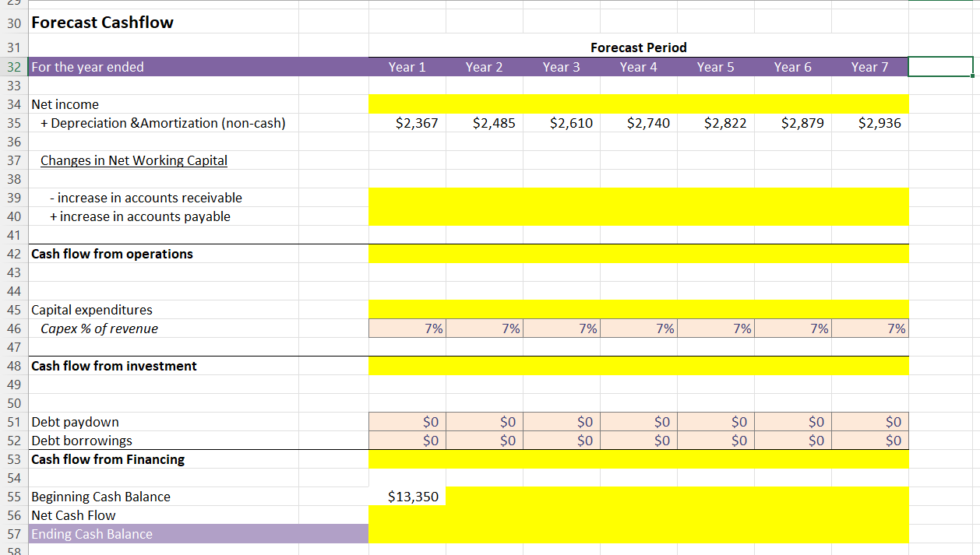
Task: Click Year 3 Debt borrowings $0 cell
Action: coord(561,441)
